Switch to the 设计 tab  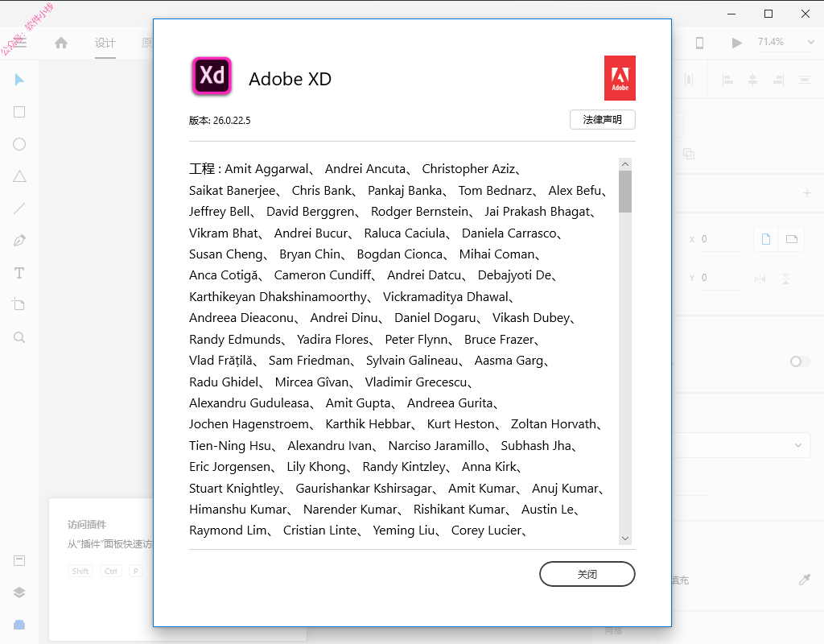coord(105,43)
